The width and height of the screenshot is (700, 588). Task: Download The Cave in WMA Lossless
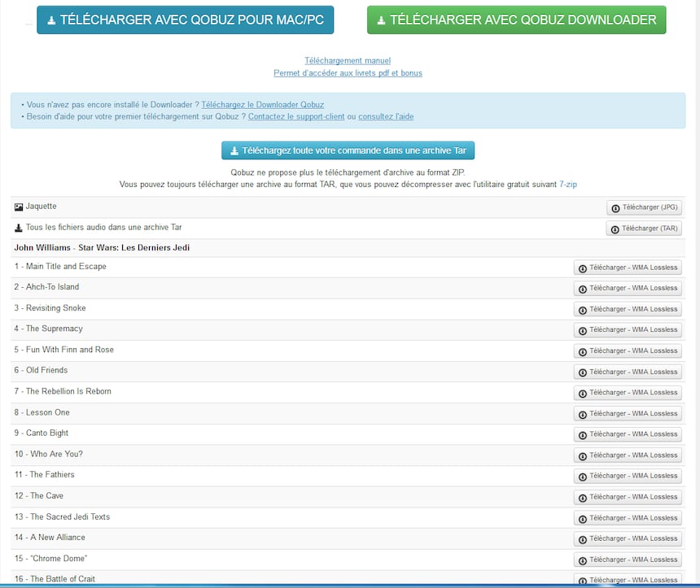click(x=628, y=497)
